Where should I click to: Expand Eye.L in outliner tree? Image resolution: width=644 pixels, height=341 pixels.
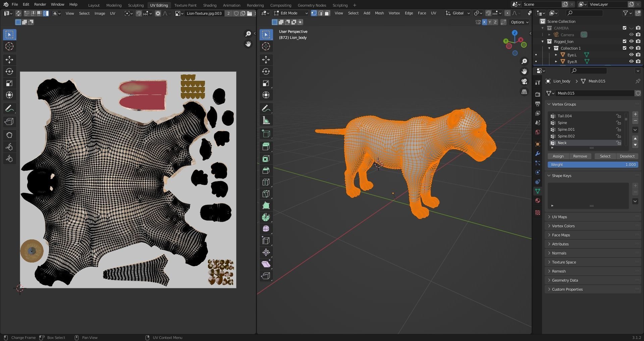click(x=556, y=55)
